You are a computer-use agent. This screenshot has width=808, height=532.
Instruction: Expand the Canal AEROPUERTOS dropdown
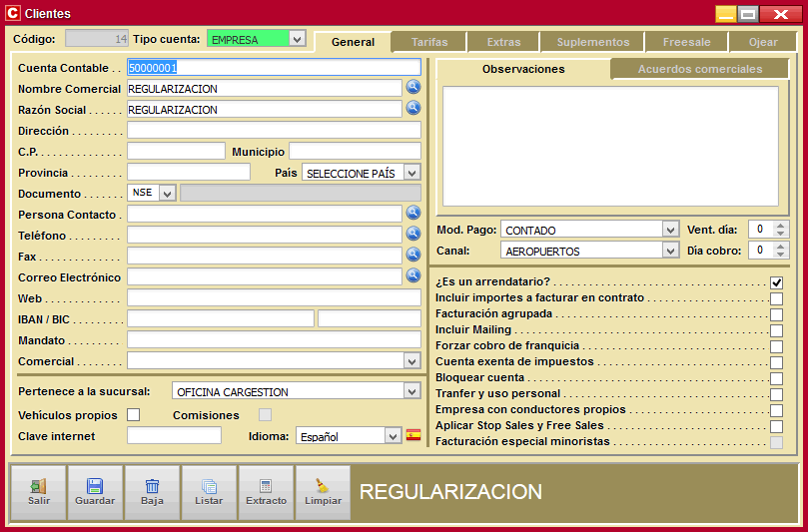670,251
